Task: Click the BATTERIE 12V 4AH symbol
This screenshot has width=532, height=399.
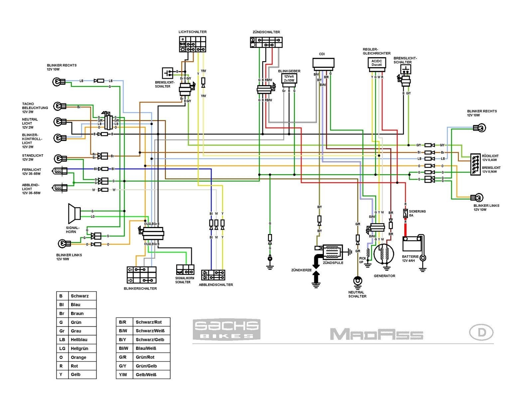Action: 412,244
